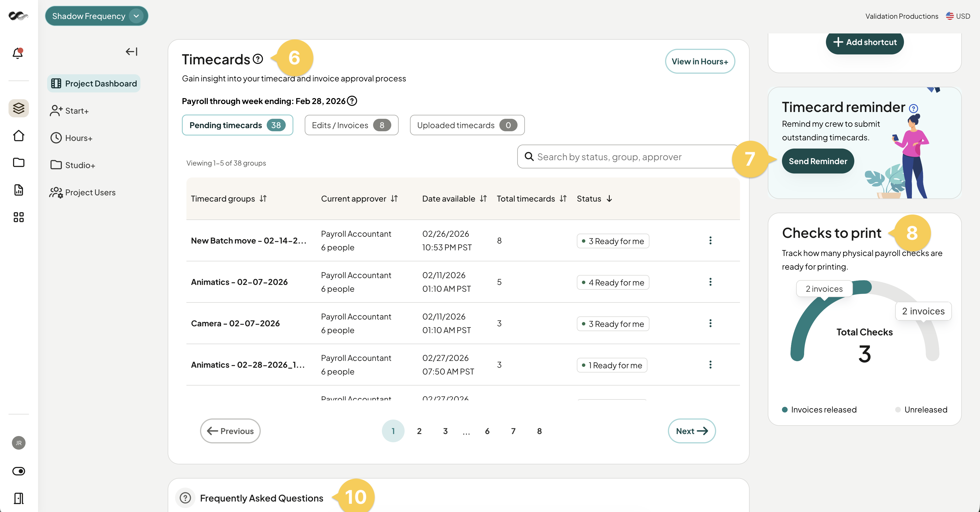Image resolution: width=980 pixels, height=512 pixels.
Task: Click the exit door icon
Action: tap(19, 498)
